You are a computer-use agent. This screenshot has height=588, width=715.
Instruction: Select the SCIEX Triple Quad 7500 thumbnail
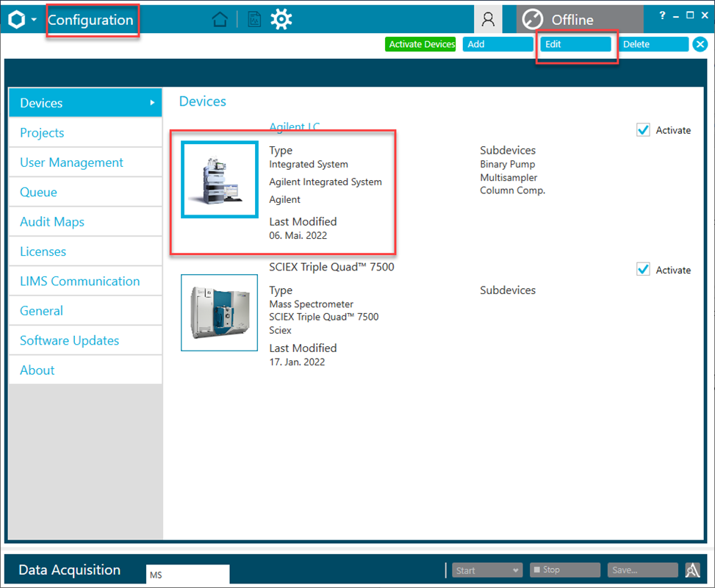coord(219,312)
